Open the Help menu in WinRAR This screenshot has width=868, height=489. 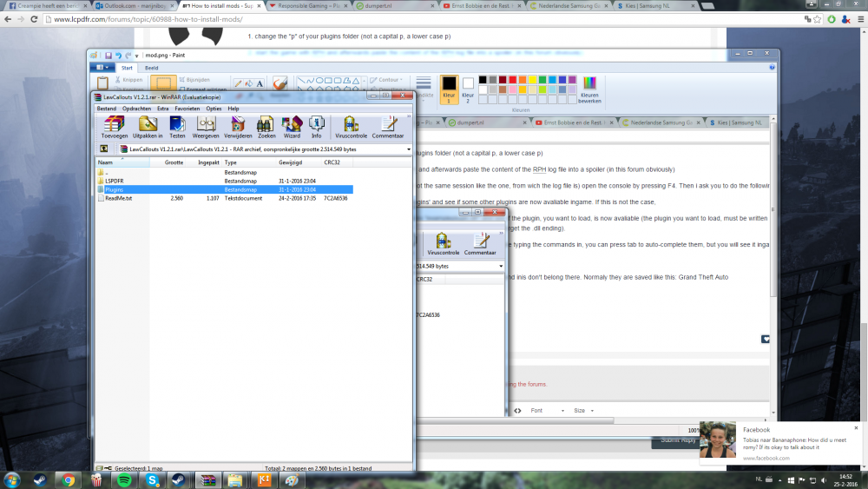click(x=233, y=109)
